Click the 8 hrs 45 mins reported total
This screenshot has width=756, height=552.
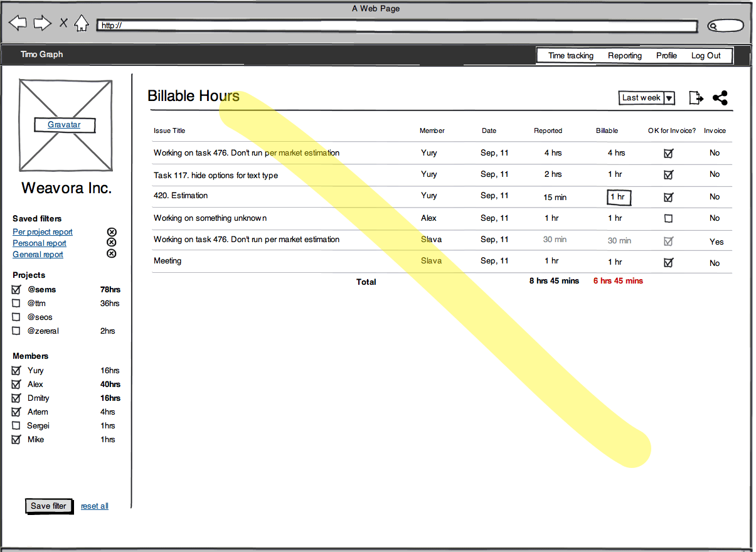[554, 281]
